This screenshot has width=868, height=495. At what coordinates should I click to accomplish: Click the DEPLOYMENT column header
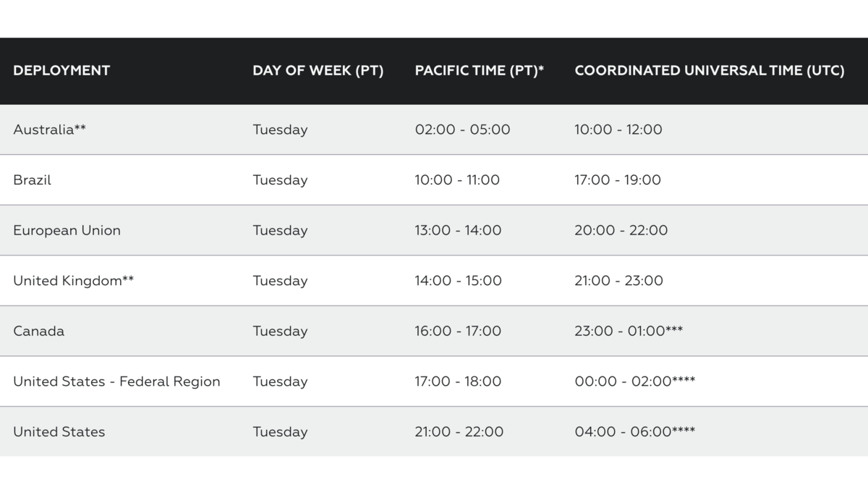[61, 71]
